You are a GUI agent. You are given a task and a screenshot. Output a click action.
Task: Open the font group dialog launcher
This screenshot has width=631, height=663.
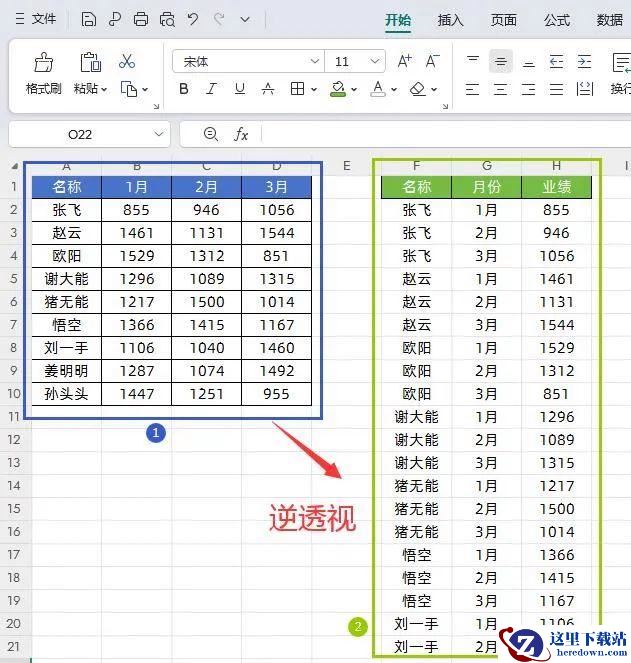445,107
